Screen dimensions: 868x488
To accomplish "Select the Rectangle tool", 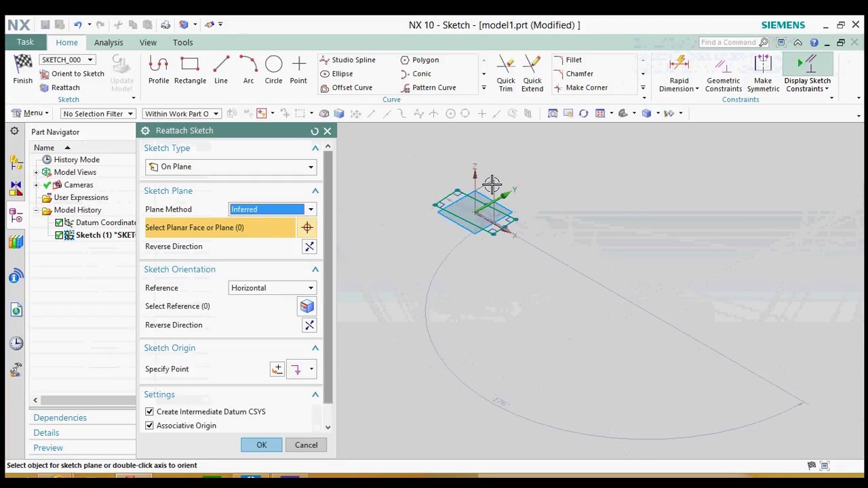I will pyautogui.click(x=190, y=70).
